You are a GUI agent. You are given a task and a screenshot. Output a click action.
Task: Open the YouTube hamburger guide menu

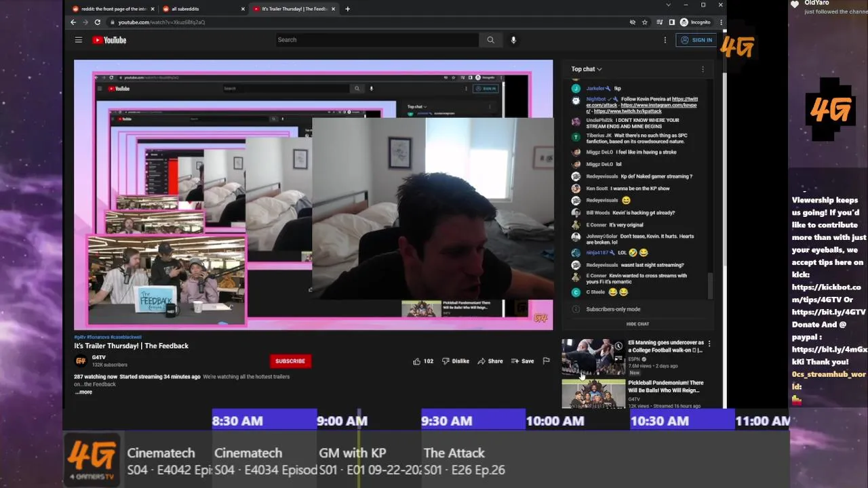click(79, 40)
